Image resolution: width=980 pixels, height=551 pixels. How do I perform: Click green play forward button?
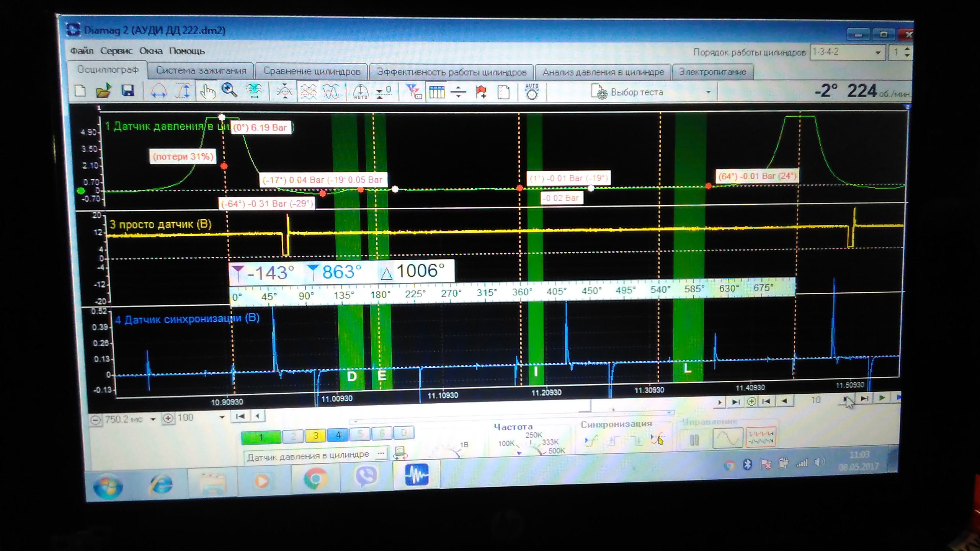(882, 398)
